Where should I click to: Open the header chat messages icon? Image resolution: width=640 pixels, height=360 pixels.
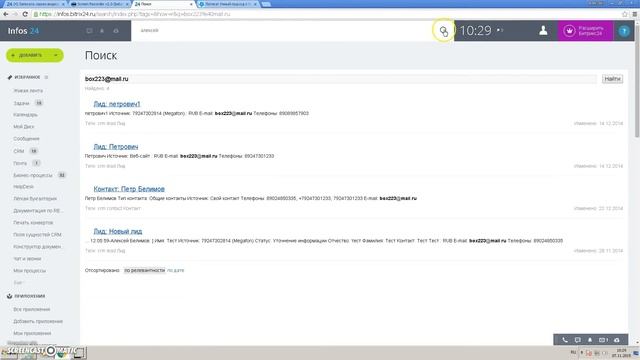[89, 31]
